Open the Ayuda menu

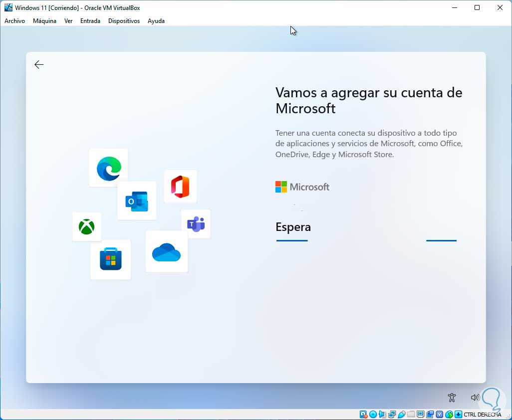[156, 21]
